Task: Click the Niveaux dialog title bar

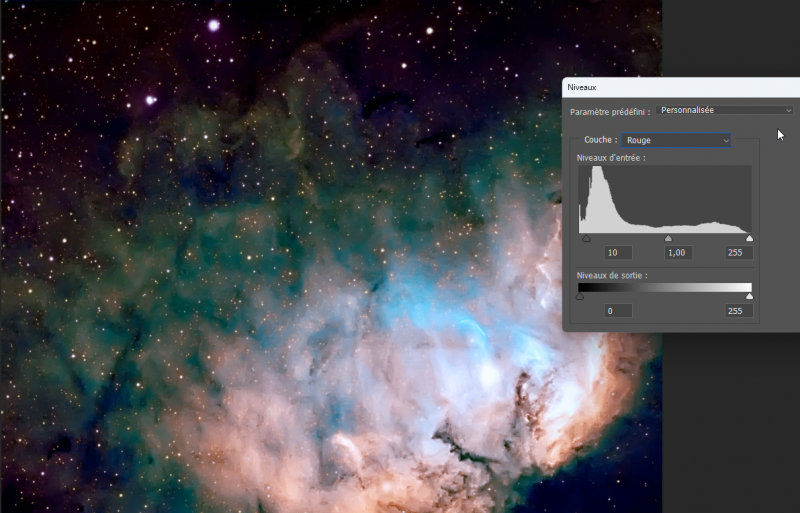Action: pos(681,87)
